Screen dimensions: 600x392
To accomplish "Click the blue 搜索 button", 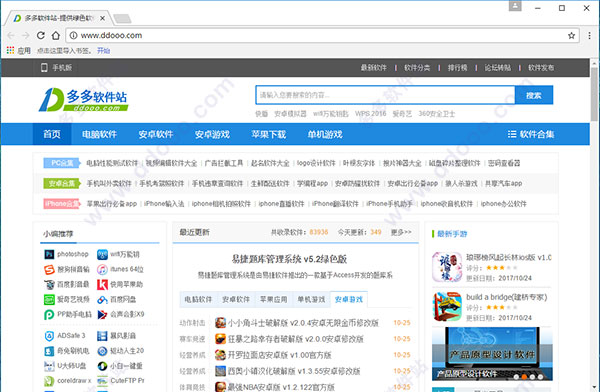I will point(533,95).
